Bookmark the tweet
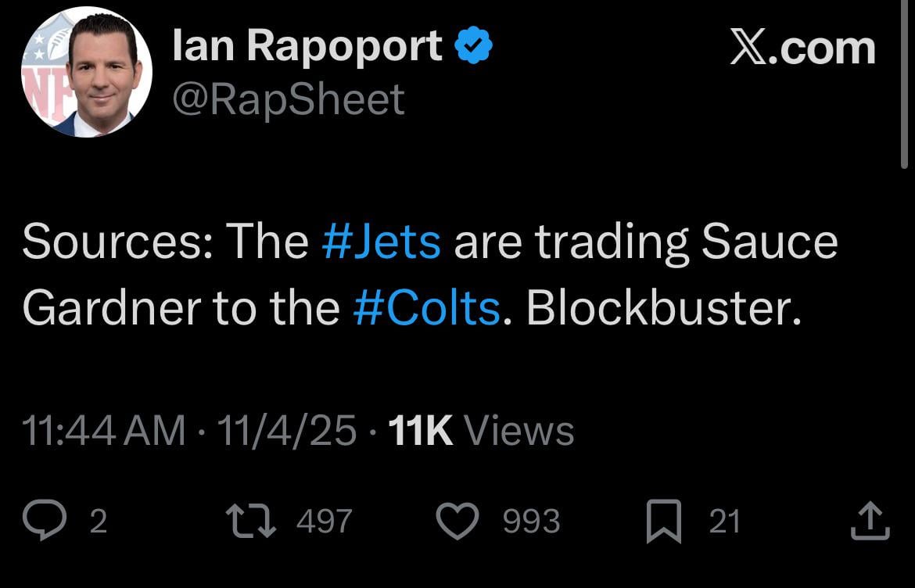 click(x=665, y=518)
